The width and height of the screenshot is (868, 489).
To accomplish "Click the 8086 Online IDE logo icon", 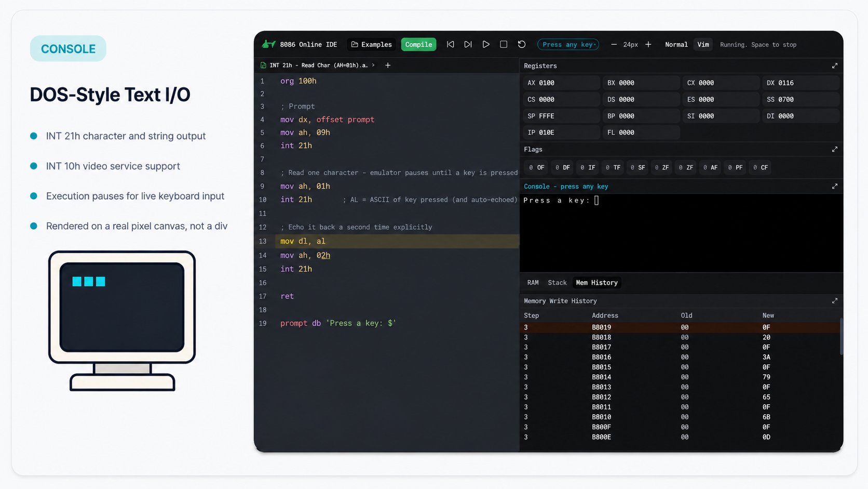I will point(268,44).
